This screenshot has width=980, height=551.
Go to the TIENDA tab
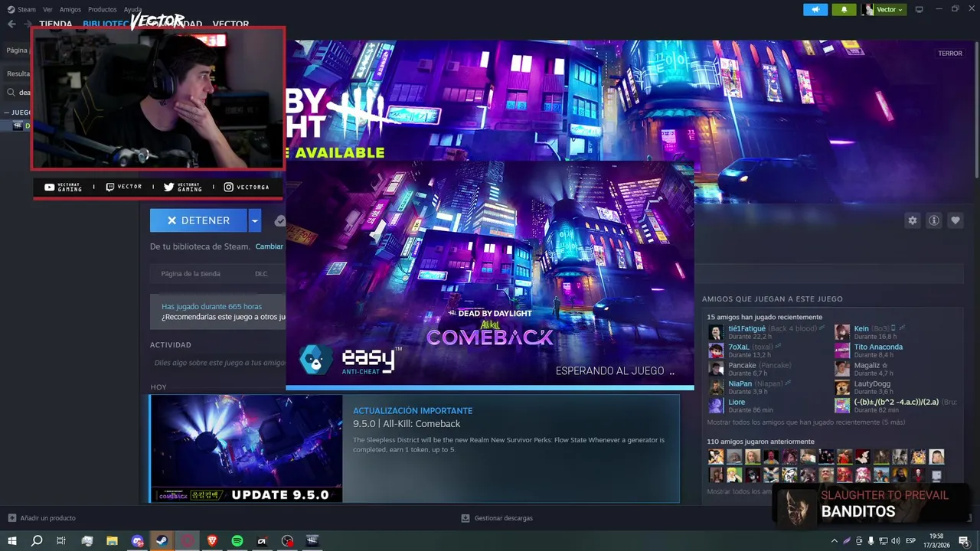[55, 24]
